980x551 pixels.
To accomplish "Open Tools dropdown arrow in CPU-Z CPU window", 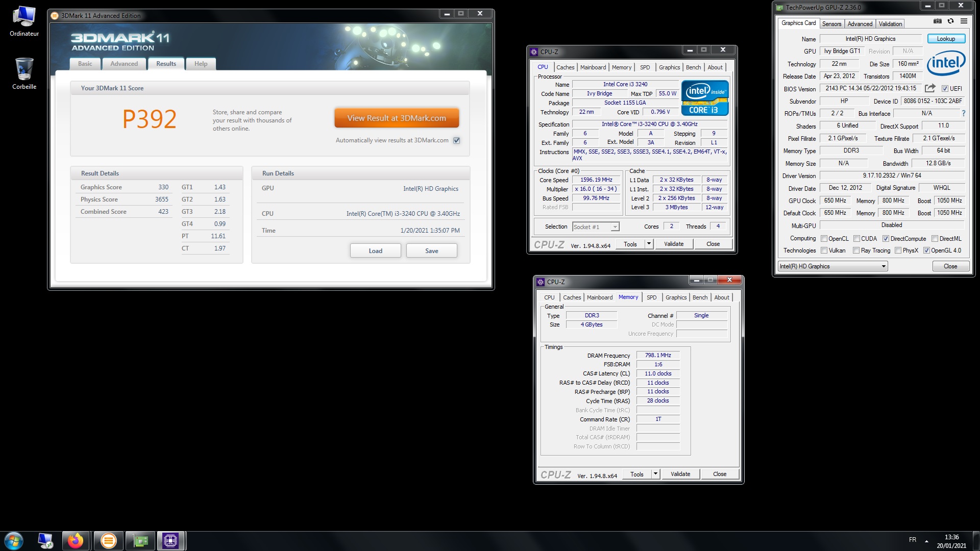I will pos(649,244).
